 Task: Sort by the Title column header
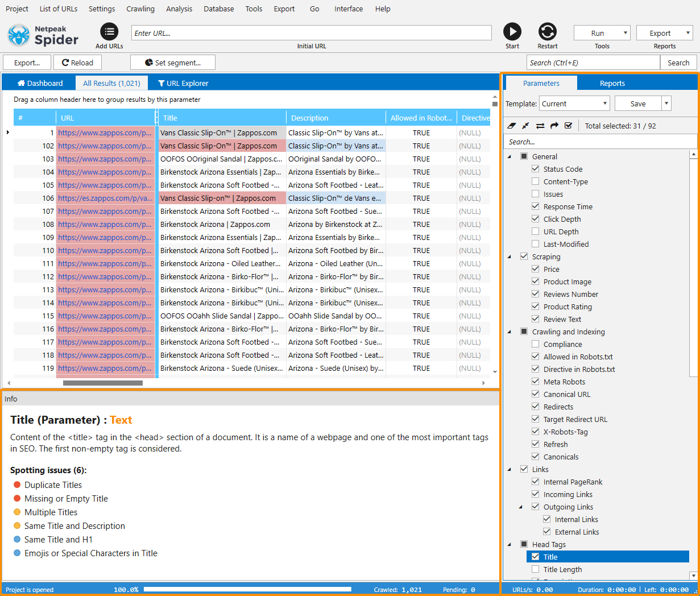pyautogui.click(x=222, y=118)
